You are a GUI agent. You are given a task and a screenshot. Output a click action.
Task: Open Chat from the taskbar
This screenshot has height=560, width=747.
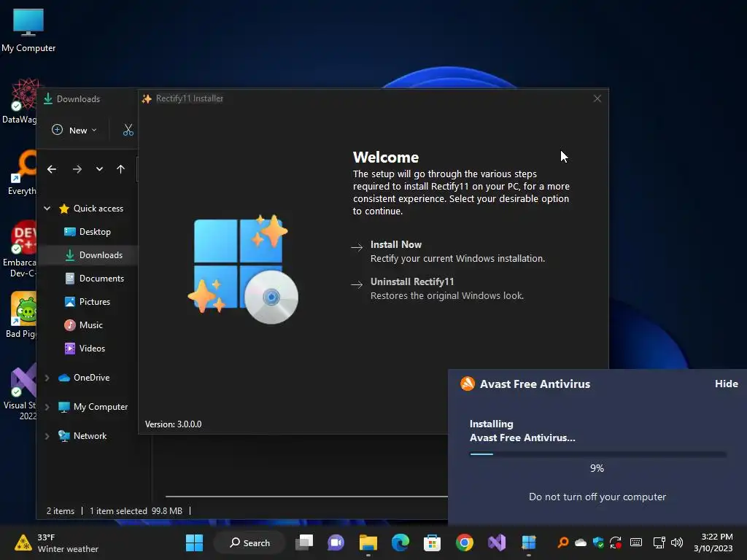336,542
